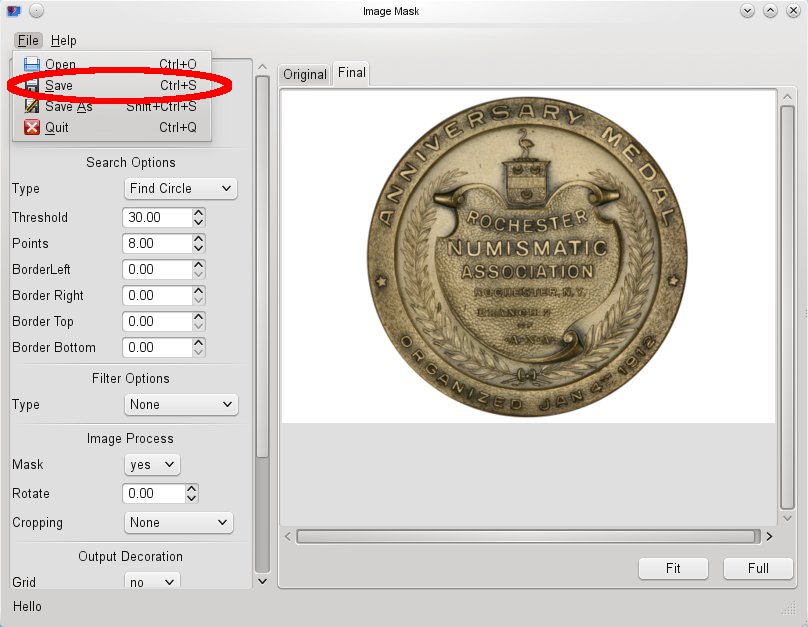Viewport: 808px width, 627px height.
Task: Switch to the Final tab
Action: (351, 73)
